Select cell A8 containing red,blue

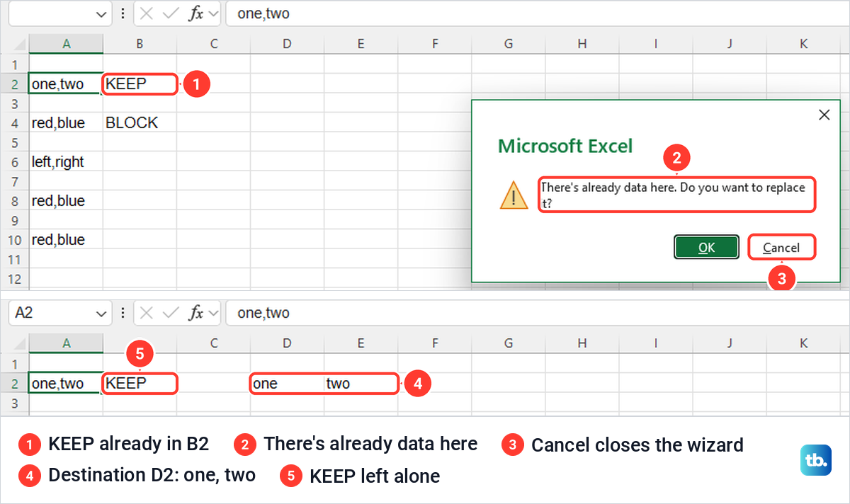point(66,201)
